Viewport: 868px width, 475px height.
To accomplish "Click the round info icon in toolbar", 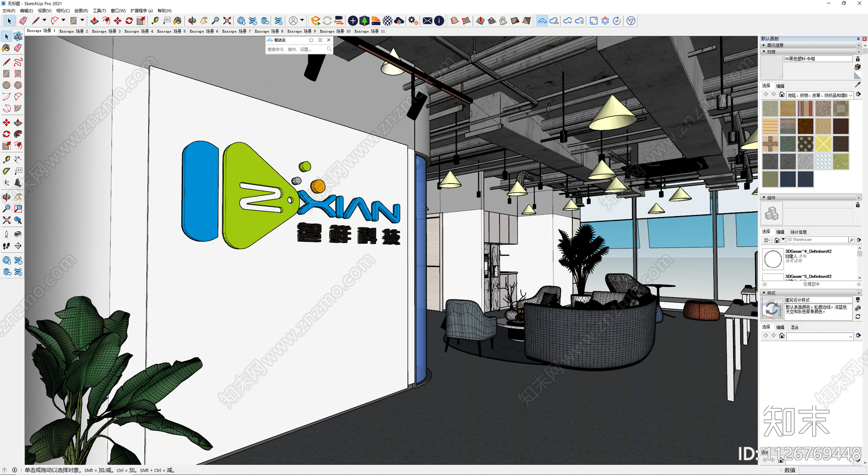I will point(439,21).
